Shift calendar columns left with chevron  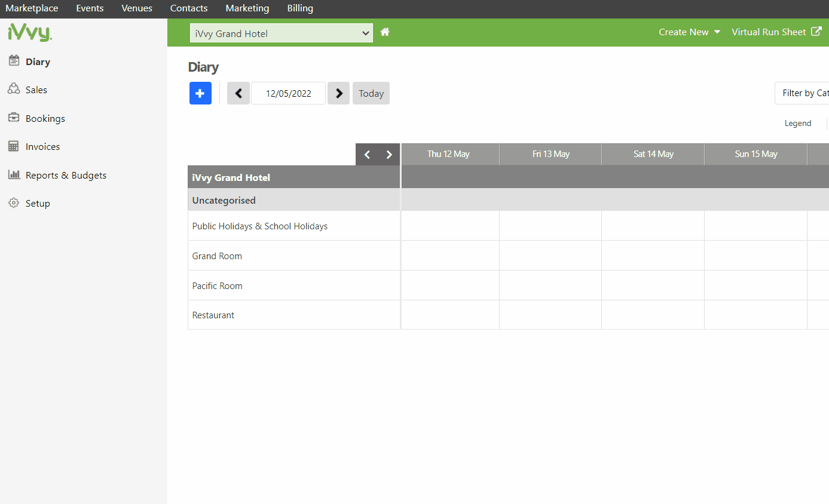tap(367, 155)
